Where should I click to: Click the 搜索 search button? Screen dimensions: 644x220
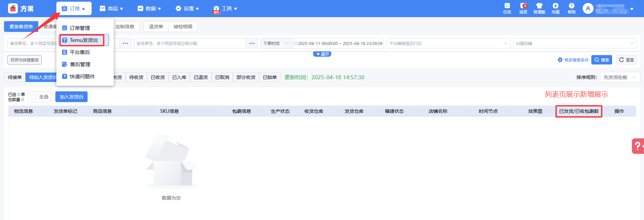[x=601, y=60]
